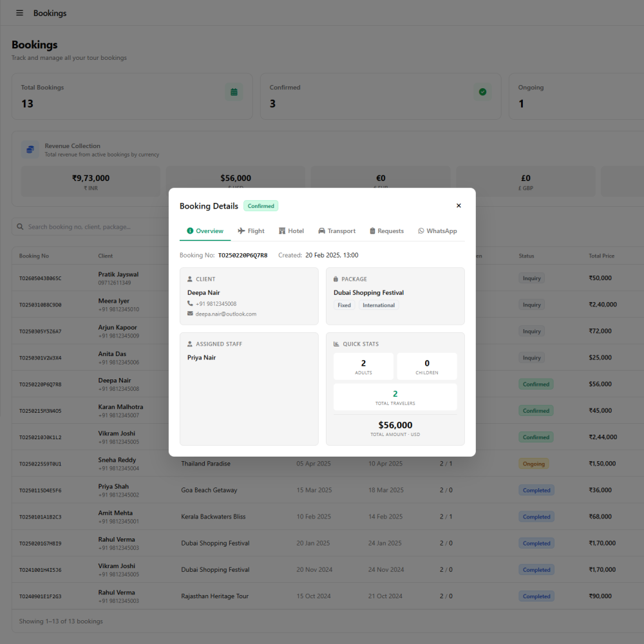Click the chart icon next to QUICK STATS
The height and width of the screenshot is (644, 644).
336,344
